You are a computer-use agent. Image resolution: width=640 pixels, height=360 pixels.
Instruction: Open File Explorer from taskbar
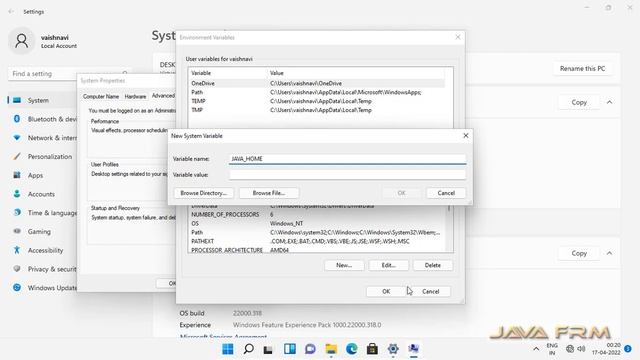click(x=331, y=349)
